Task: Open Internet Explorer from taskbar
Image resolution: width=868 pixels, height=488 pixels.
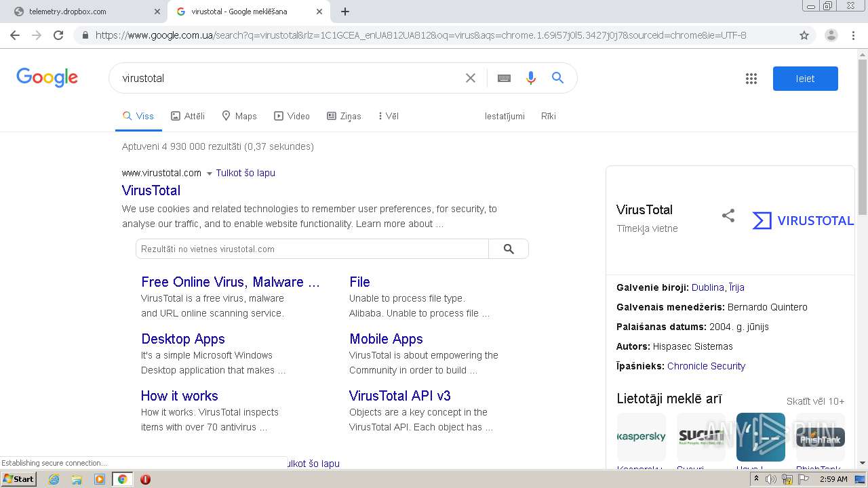Action: (54, 479)
